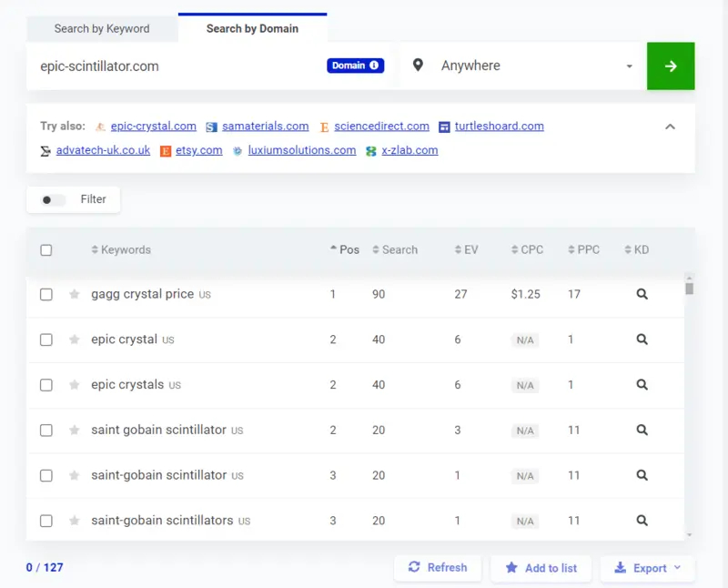This screenshot has height=588, width=728.
Task: Open advatech-uk.co.uk suggestion link
Action: pos(103,150)
